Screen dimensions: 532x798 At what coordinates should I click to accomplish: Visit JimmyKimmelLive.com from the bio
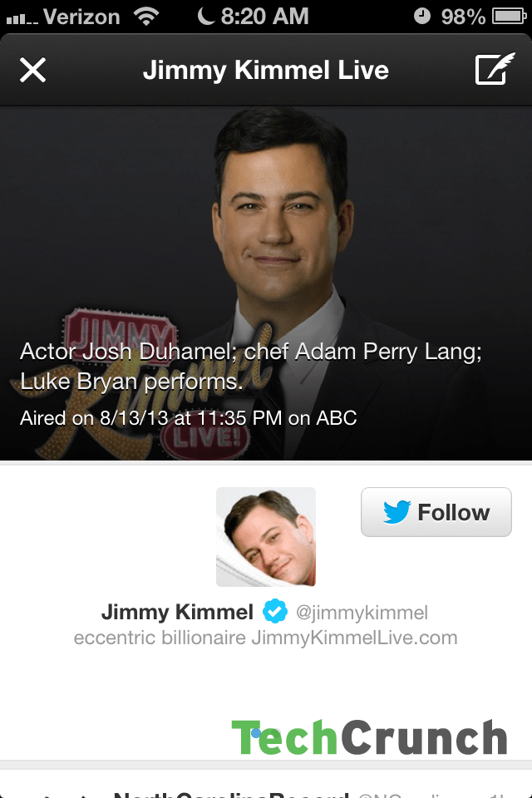(x=354, y=638)
